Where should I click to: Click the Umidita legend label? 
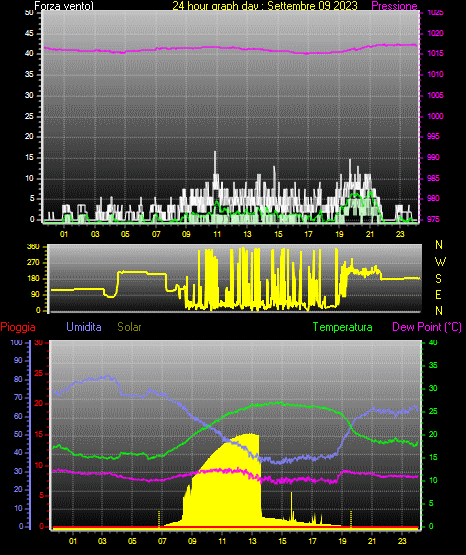click(84, 327)
